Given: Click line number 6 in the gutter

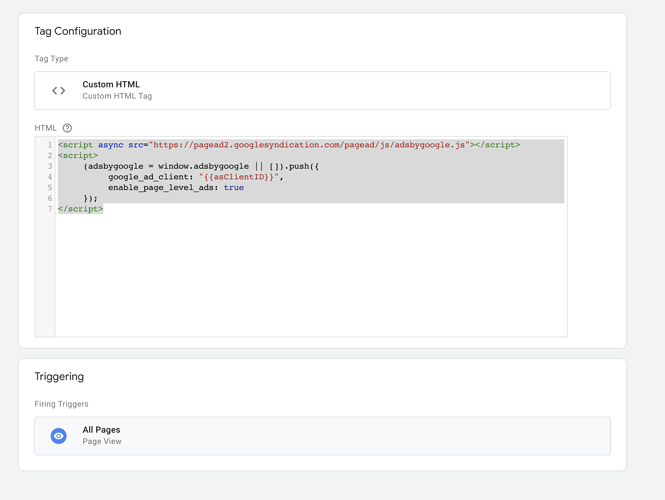Looking at the screenshot, I should (50, 198).
